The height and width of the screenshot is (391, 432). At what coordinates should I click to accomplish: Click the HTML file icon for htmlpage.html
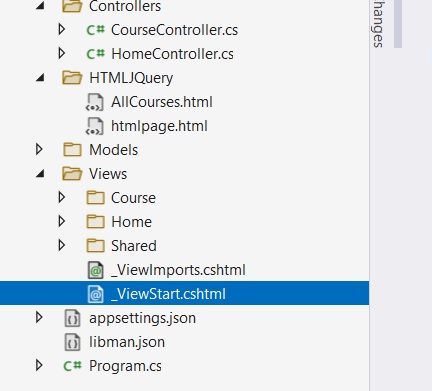pos(95,126)
